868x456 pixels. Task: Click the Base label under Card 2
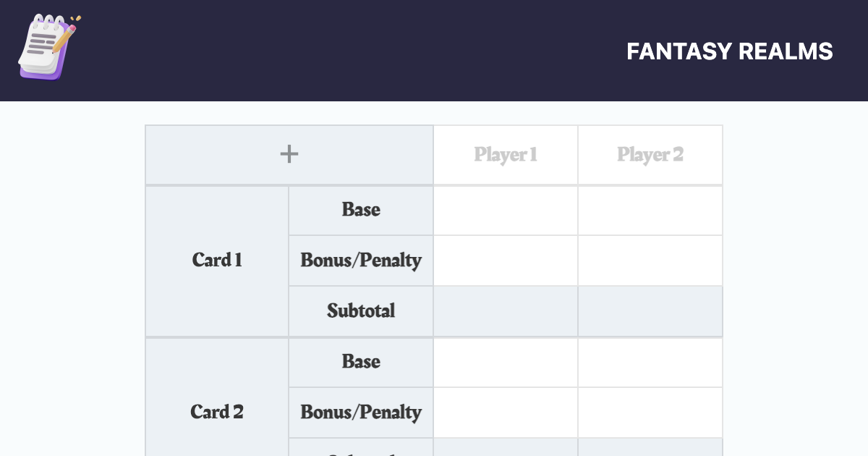pyautogui.click(x=360, y=362)
